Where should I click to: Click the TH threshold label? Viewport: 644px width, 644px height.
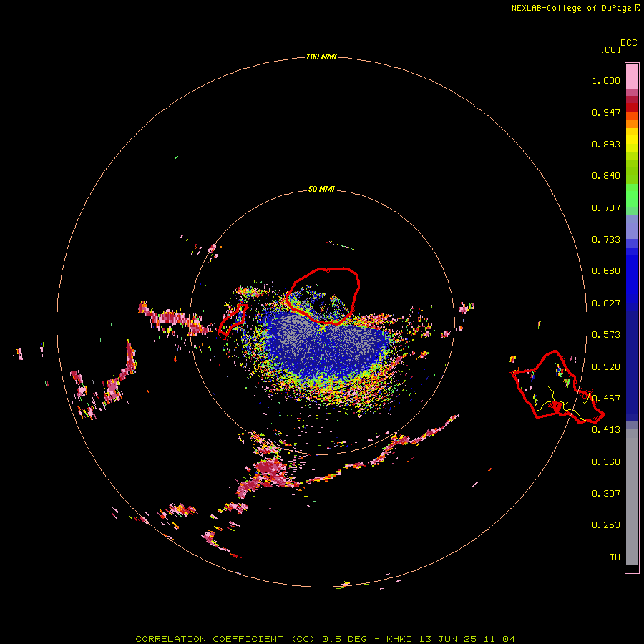[x=615, y=557]
